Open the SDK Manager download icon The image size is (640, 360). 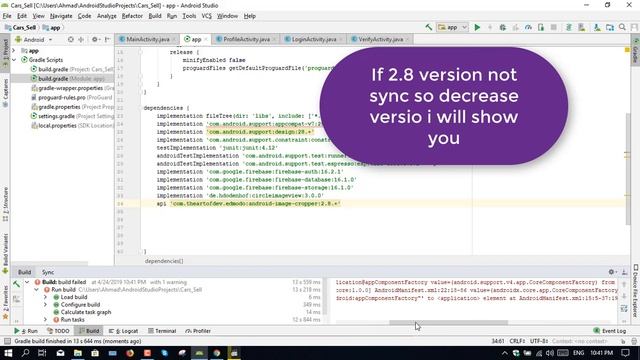tap(597, 27)
